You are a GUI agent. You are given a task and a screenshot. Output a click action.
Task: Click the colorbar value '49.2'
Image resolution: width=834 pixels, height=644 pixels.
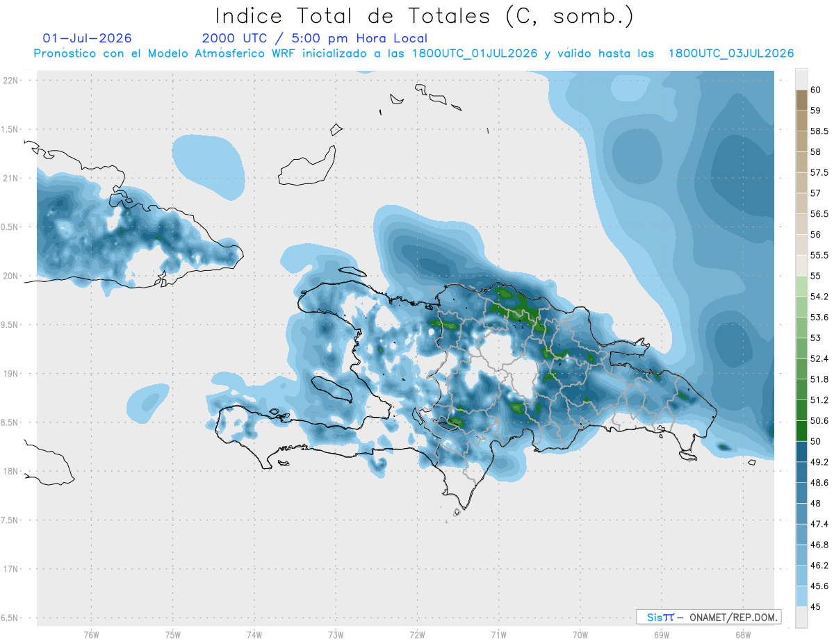819,462
